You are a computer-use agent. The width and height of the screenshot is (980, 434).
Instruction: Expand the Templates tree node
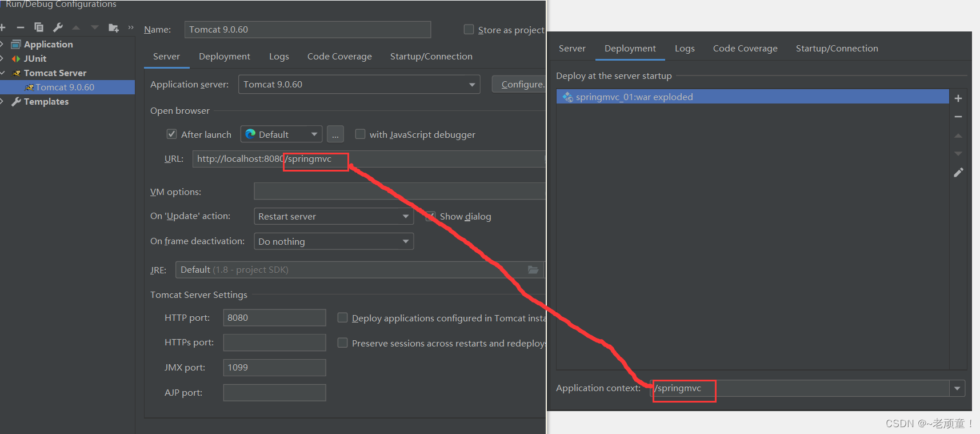click(2, 101)
